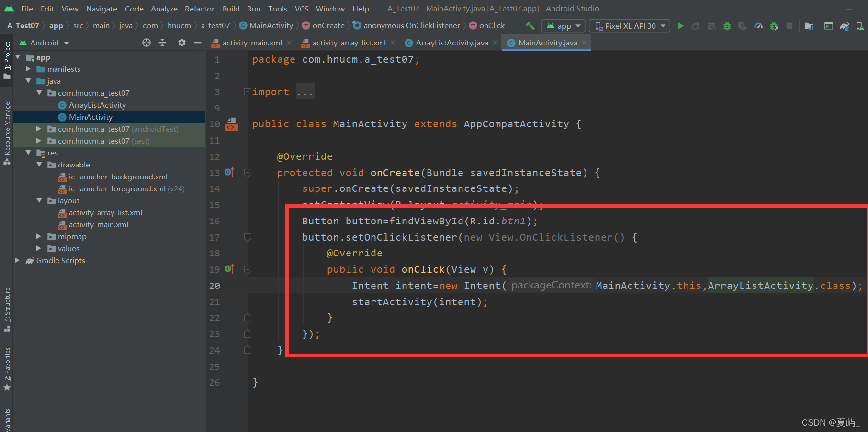
Task: Click Sync Project with Gradle Files icon
Action: pyautogui.click(x=845, y=26)
